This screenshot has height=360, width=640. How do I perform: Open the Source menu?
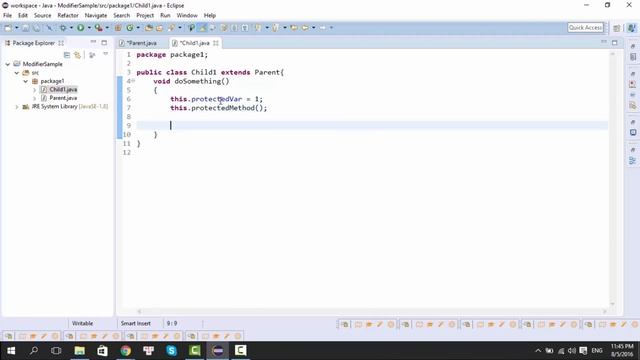click(42, 16)
